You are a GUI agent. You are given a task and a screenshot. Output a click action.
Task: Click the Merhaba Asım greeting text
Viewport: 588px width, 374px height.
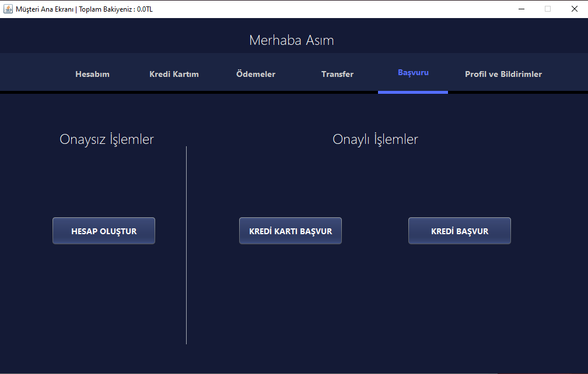pos(292,40)
